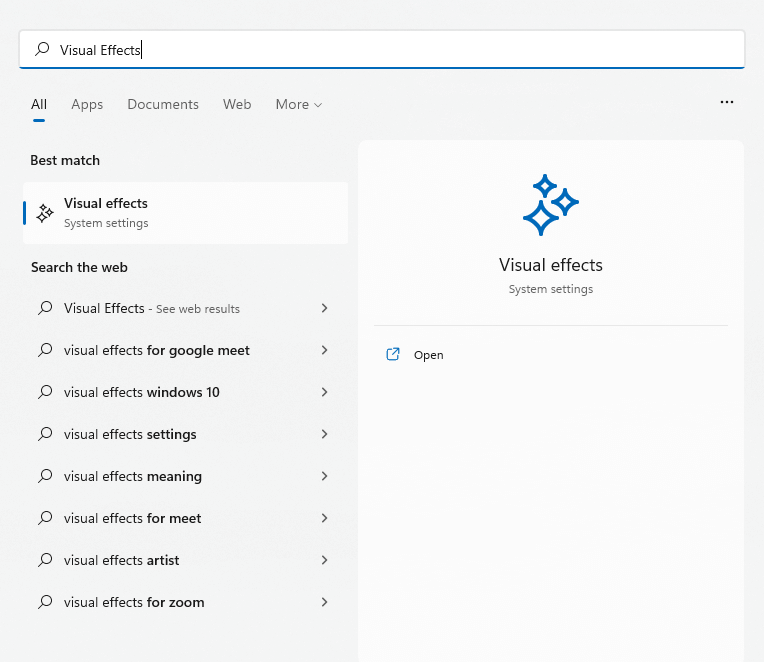This screenshot has height=662, width=764.
Task: Open the three-dots more options menu
Action: [727, 102]
